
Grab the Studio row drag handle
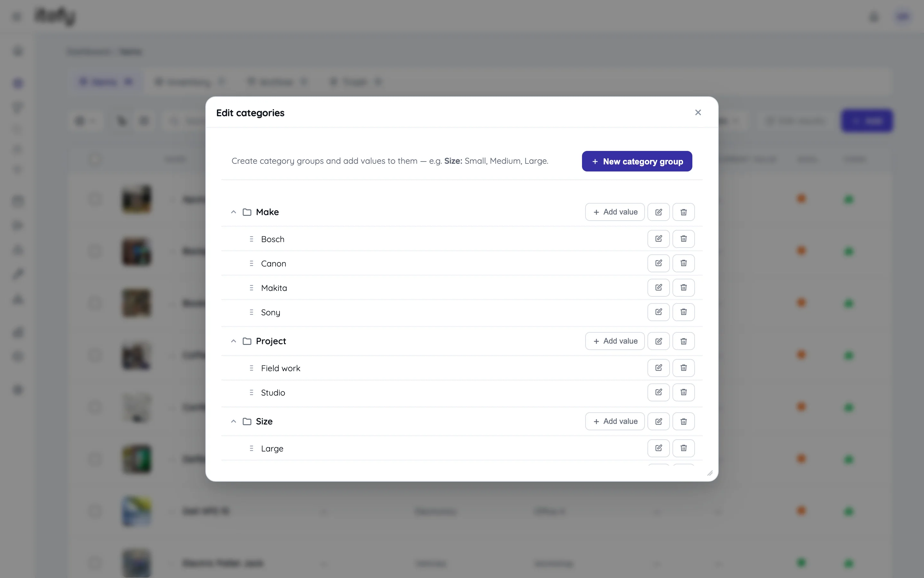click(251, 393)
